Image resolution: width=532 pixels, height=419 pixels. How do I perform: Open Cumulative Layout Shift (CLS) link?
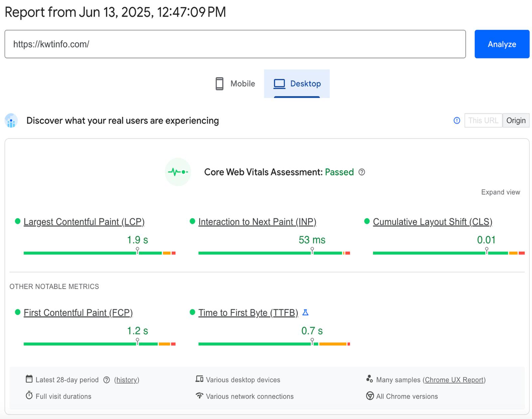[x=433, y=222]
